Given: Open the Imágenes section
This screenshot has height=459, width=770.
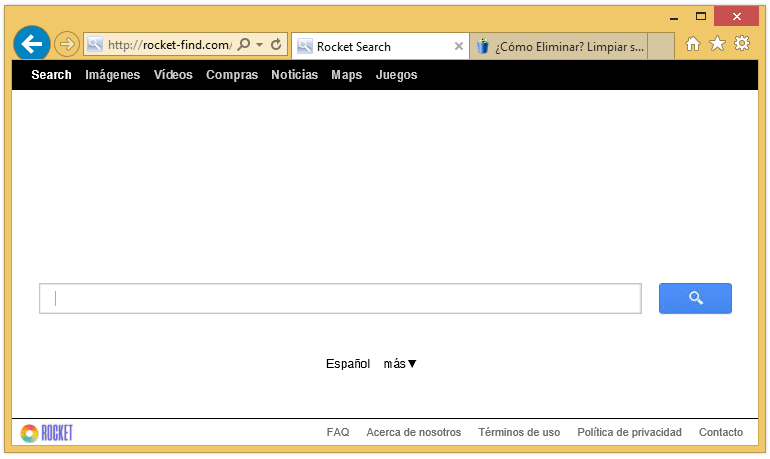Looking at the screenshot, I should pos(112,75).
